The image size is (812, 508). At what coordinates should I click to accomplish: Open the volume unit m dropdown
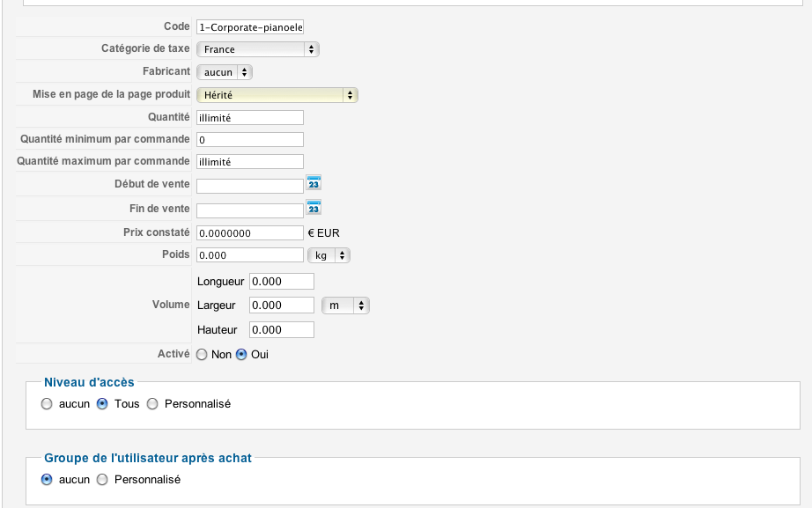coord(345,306)
